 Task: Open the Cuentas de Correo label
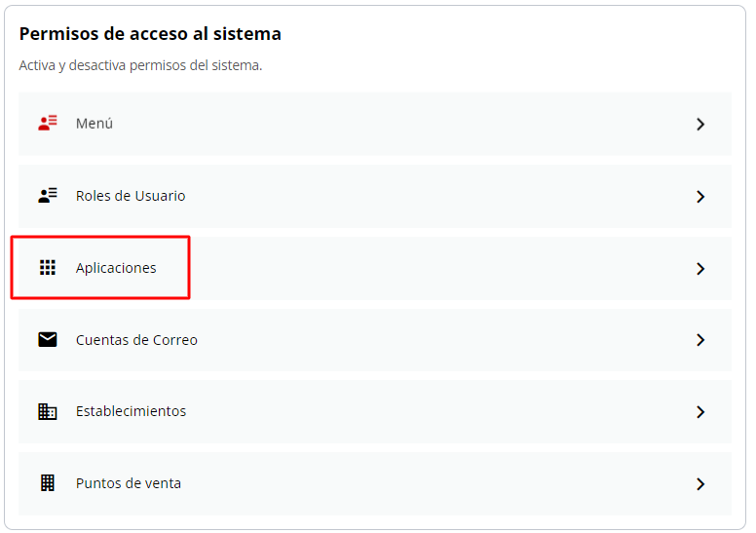136,340
